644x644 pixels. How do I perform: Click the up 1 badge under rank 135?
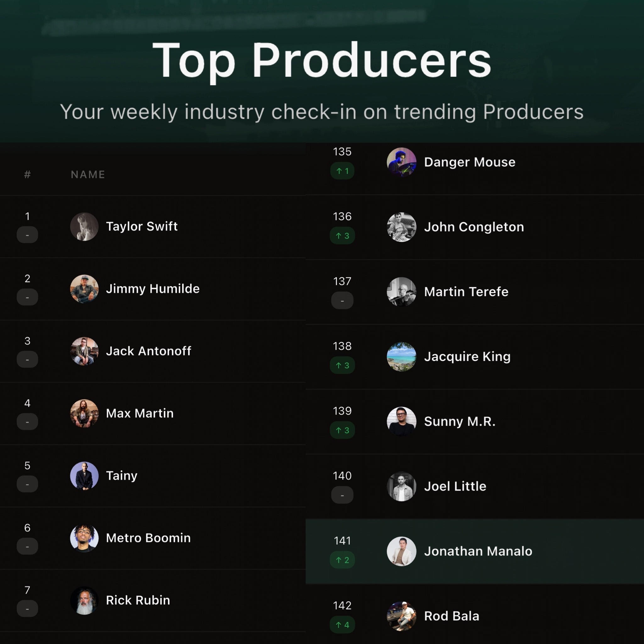(342, 171)
